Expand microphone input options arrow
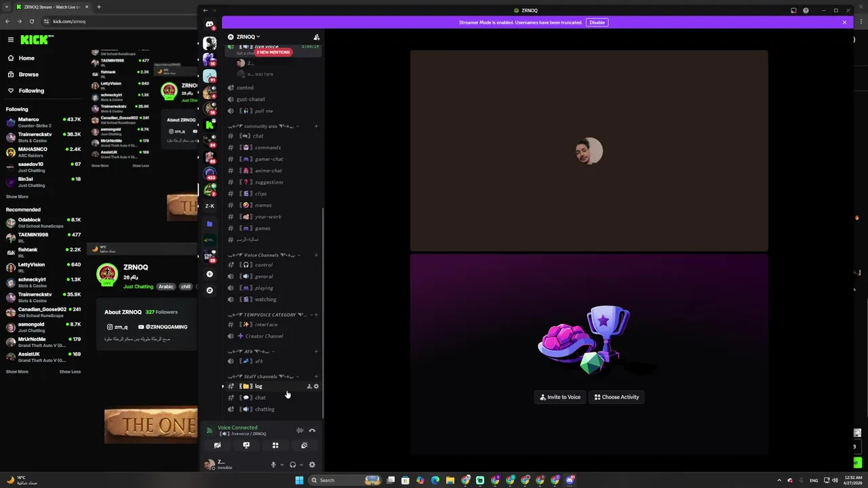Viewport: 868px width, 488px height. point(282,465)
